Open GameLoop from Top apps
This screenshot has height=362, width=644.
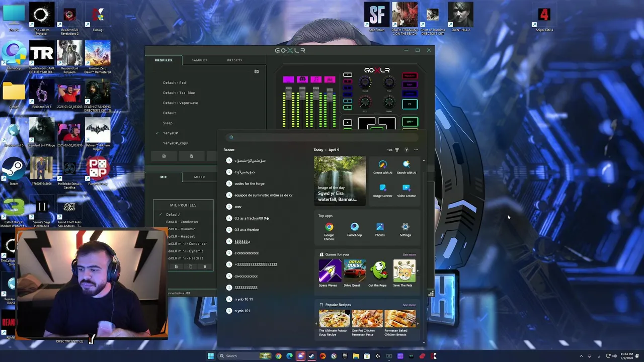pos(354,230)
